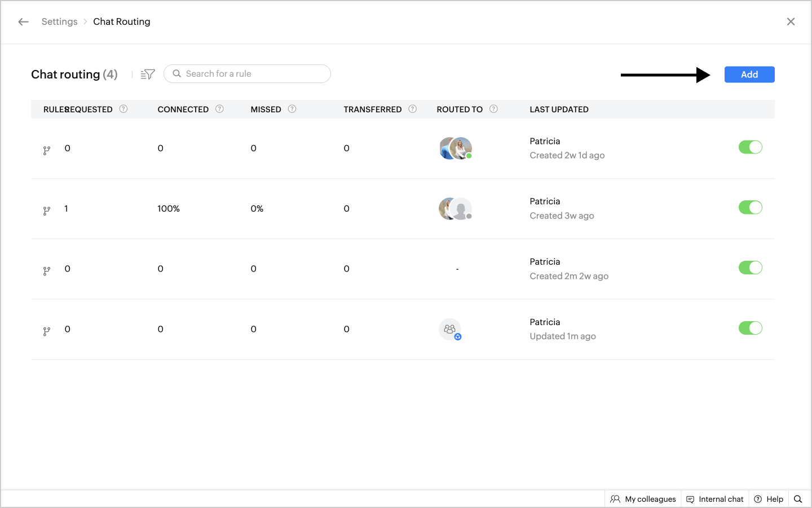Click the Transferred column help icon
This screenshot has height=508, width=812.
[x=413, y=109]
